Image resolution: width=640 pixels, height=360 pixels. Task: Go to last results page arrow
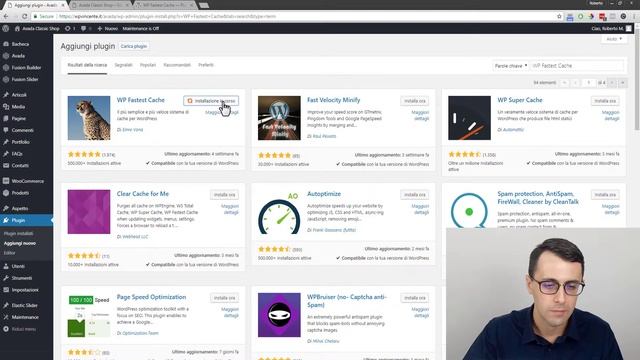(x=622, y=83)
